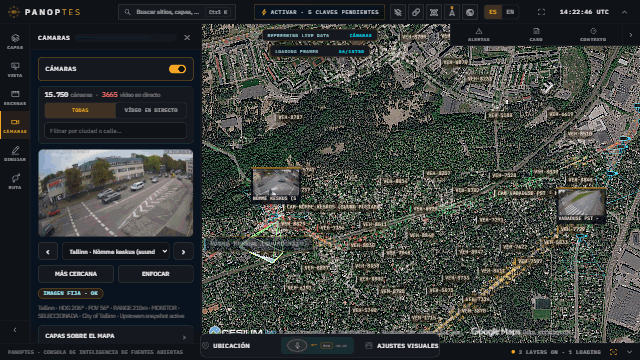
Task: Open the Ubicación panel
Action: point(226,346)
